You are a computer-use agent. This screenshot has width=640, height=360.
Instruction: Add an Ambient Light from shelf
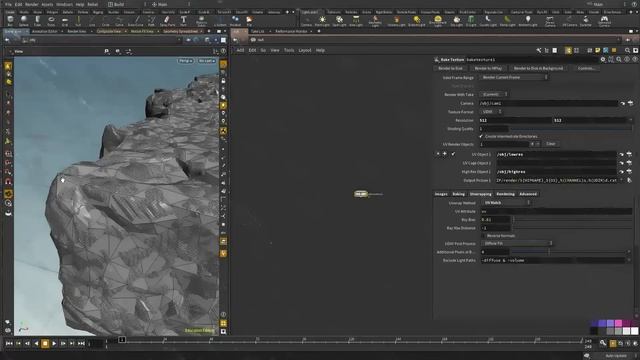(528, 20)
